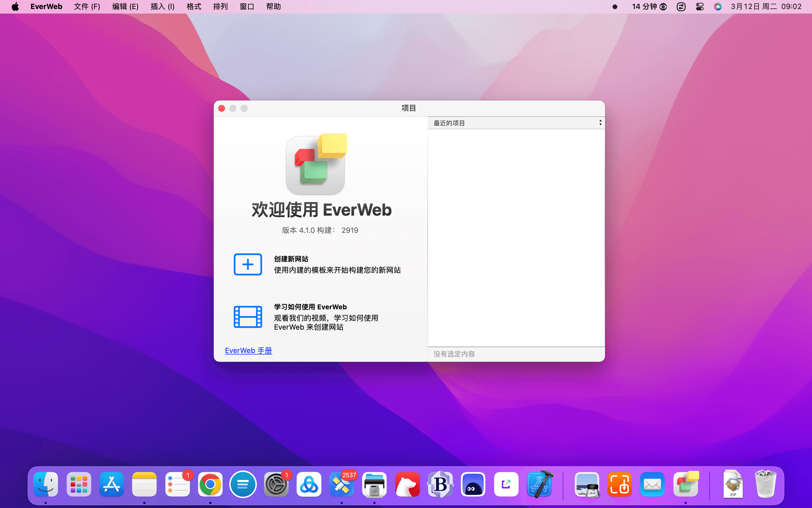This screenshot has height=508, width=812.
Task: Click the recording dot in menu bar
Action: coord(615,6)
